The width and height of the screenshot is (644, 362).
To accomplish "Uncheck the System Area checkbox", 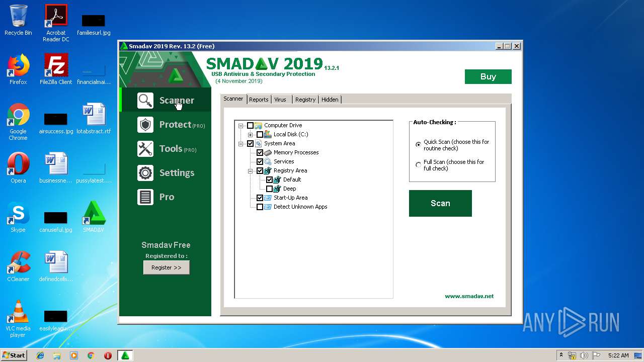I will tap(250, 143).
